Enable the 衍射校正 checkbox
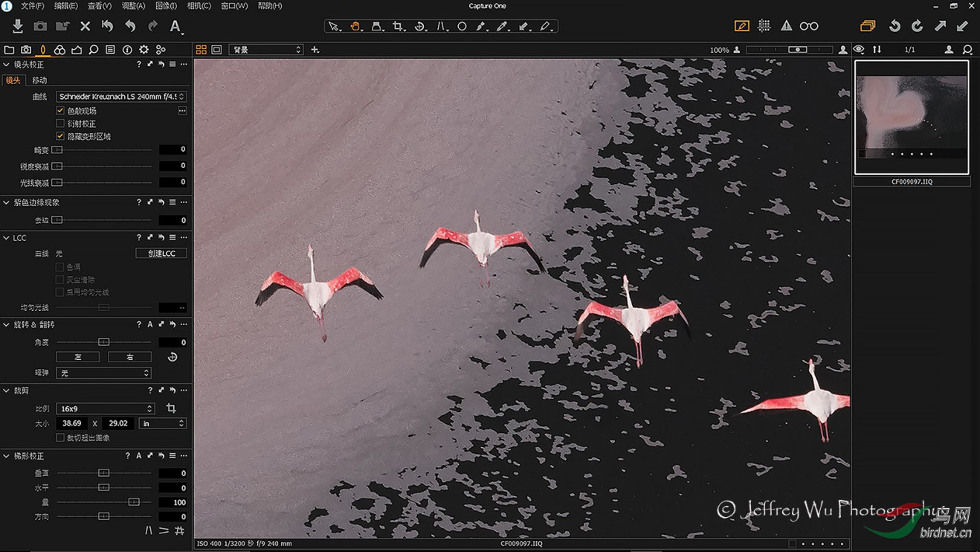 click(x=60, y=123)
